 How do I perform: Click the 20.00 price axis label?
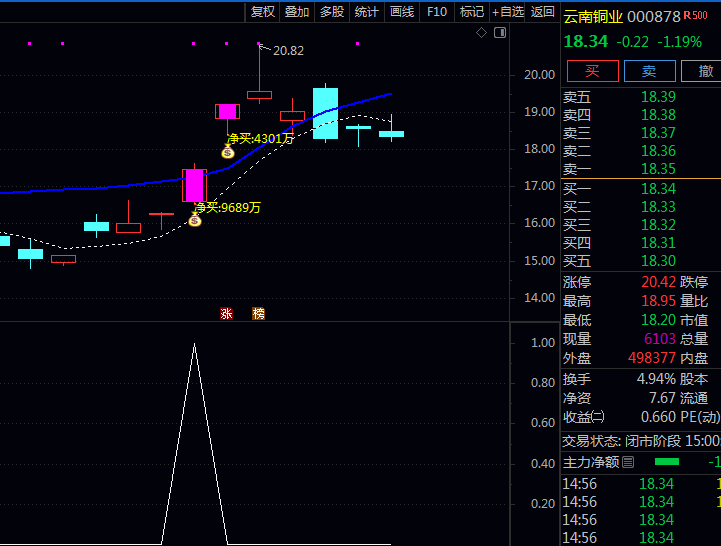(x=539, y=75)
